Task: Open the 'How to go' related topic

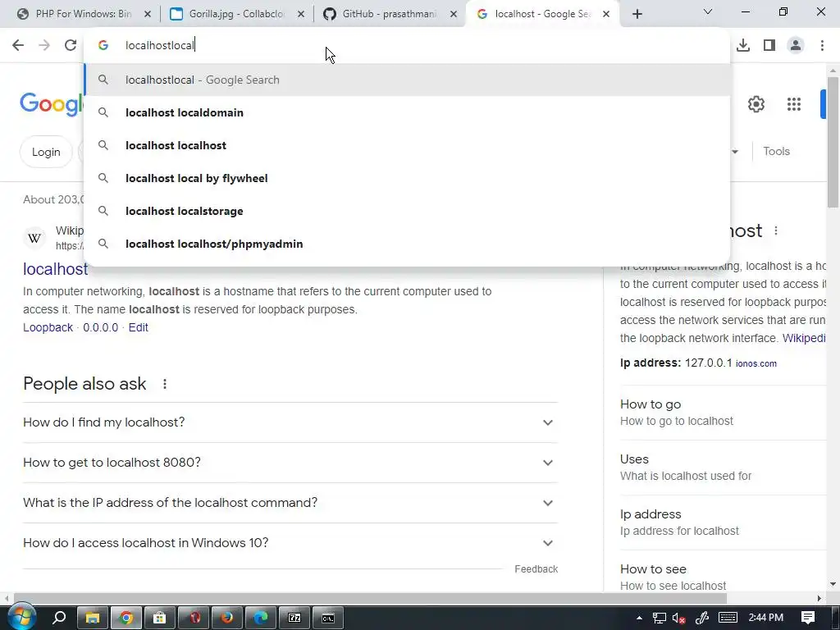Action: 724,413
